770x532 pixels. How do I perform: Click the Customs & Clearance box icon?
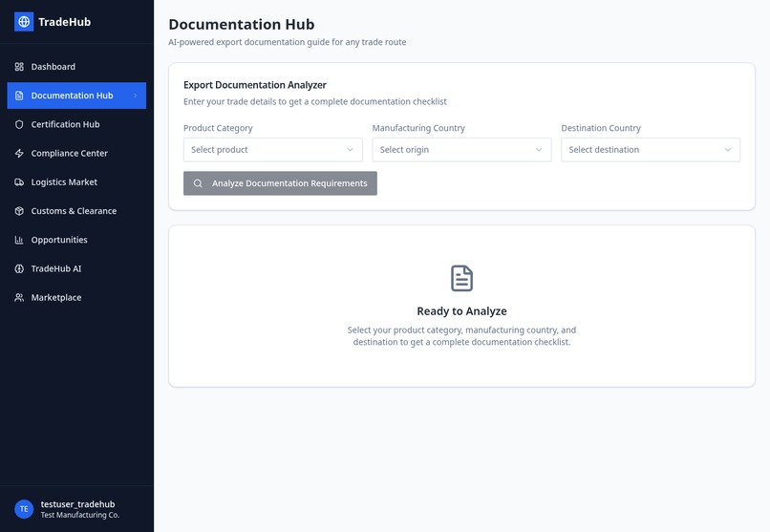pos(19,211)
